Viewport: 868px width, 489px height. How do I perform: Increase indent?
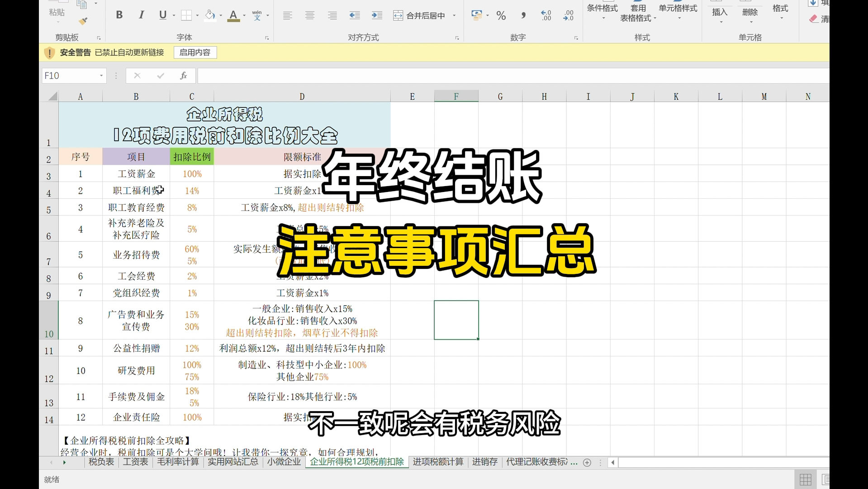pos(377,15)
